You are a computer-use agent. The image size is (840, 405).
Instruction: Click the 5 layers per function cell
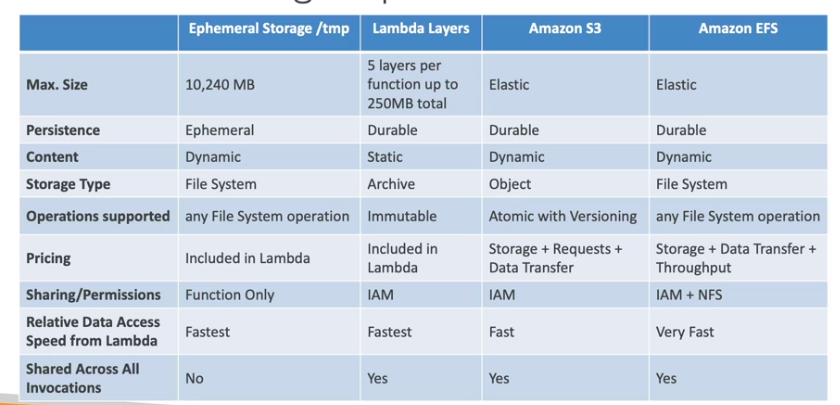click(412, 85)
